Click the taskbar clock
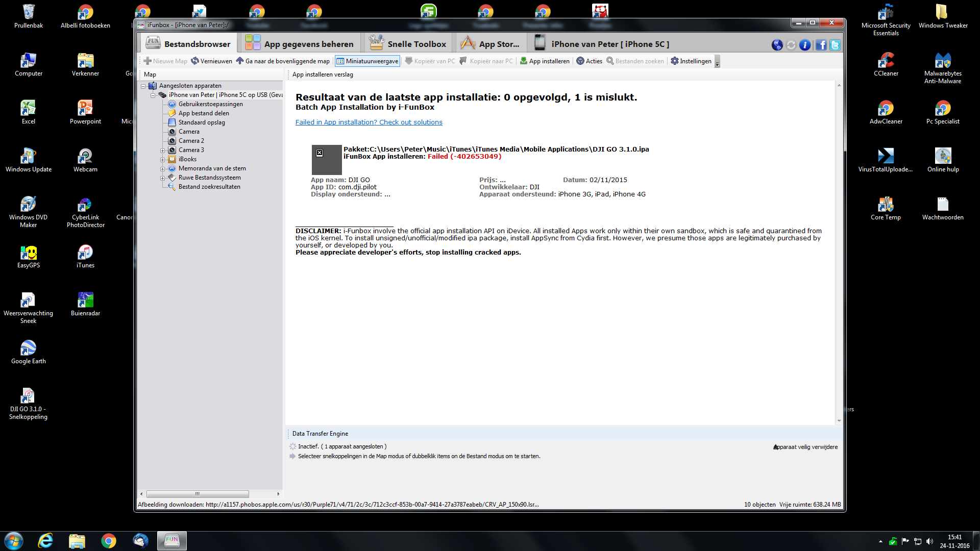980x551 pixels. tap(954, 541)
